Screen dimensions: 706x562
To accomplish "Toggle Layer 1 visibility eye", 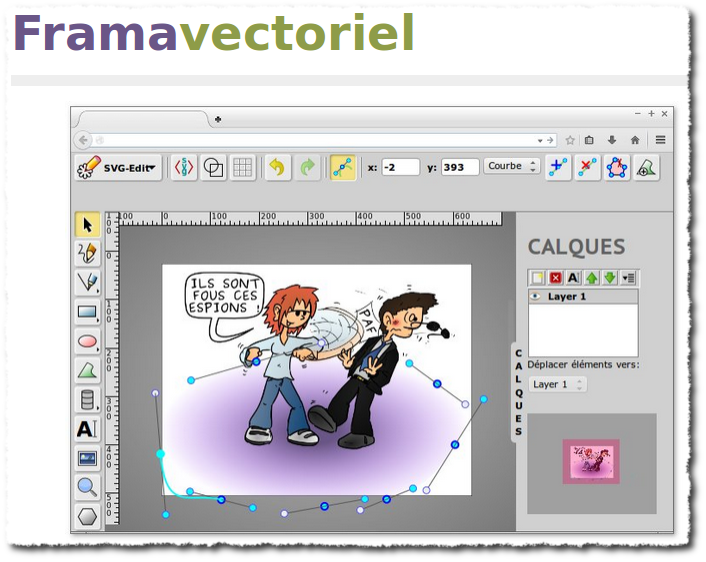I will [x=536, y=297].
